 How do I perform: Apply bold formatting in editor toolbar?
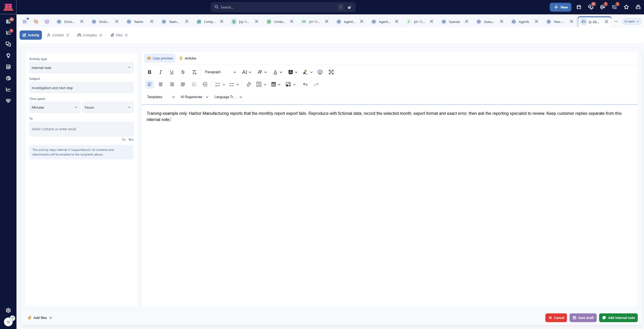[149, 72]
